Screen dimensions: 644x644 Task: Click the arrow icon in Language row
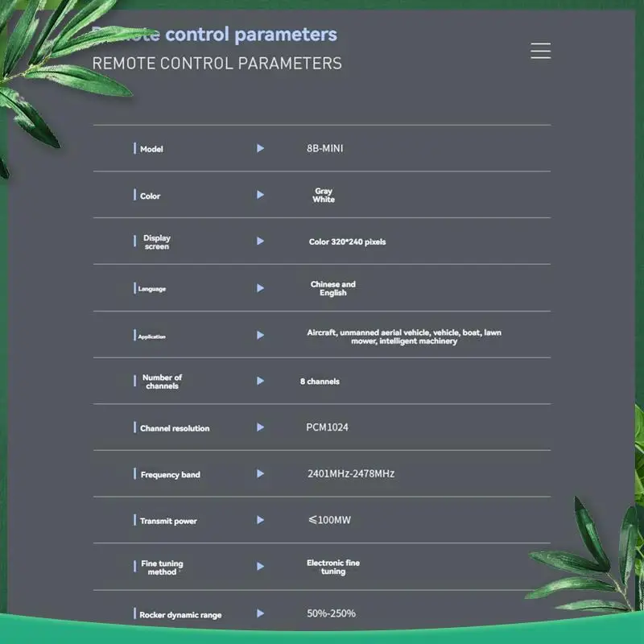260,288
